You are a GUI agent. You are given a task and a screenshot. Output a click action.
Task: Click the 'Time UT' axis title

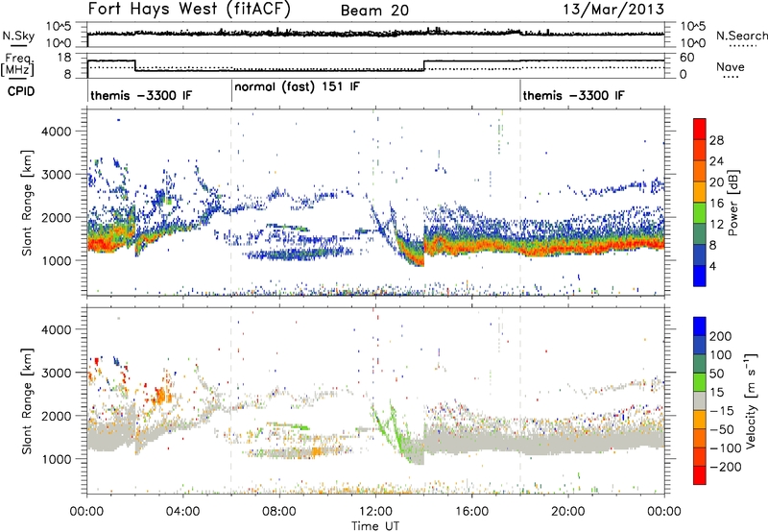[x=375, y=526]
